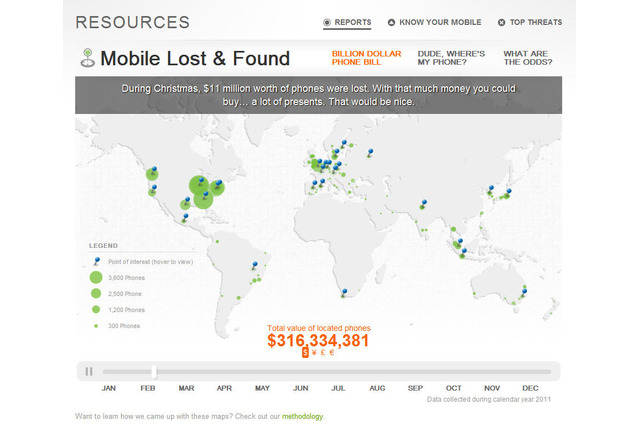The image size is (640, 426).
Task: Select Billion Dollar Phone Bill tab
Action: point(366,58)
